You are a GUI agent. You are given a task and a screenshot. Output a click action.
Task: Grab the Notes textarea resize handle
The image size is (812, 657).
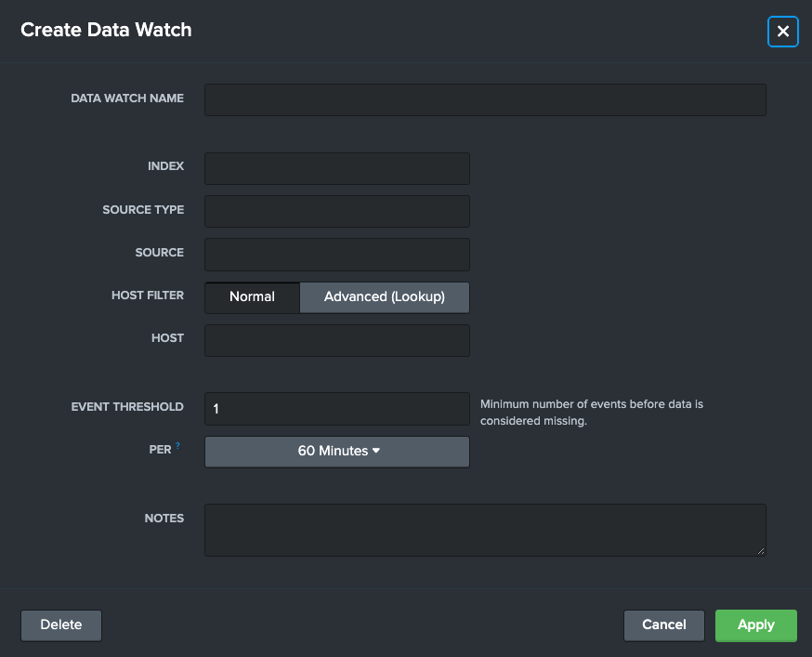761,551
